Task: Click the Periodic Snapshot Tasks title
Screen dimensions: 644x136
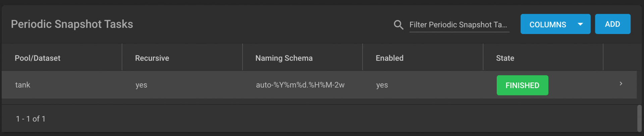Action: [72, 24]
